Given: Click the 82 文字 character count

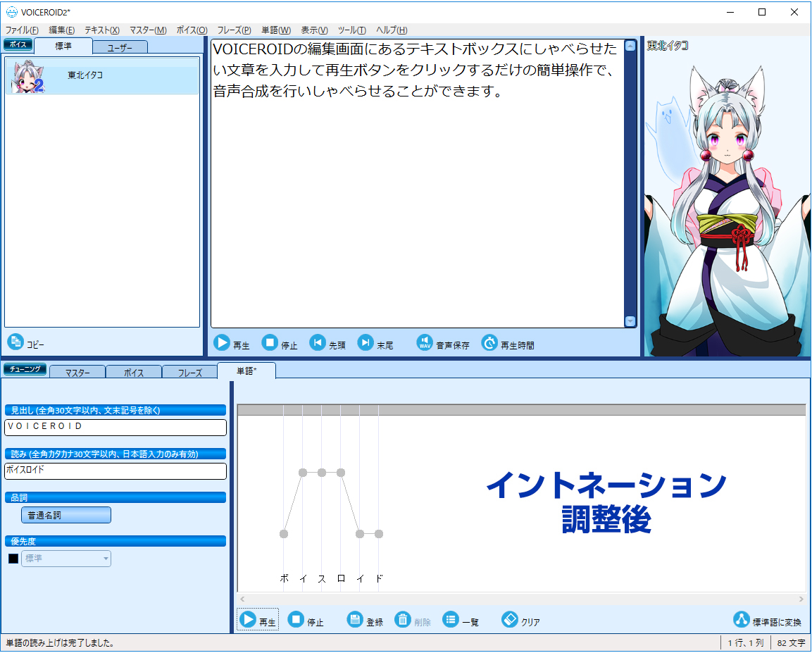Looking at the screenshot, I should [x=791, y=642].
